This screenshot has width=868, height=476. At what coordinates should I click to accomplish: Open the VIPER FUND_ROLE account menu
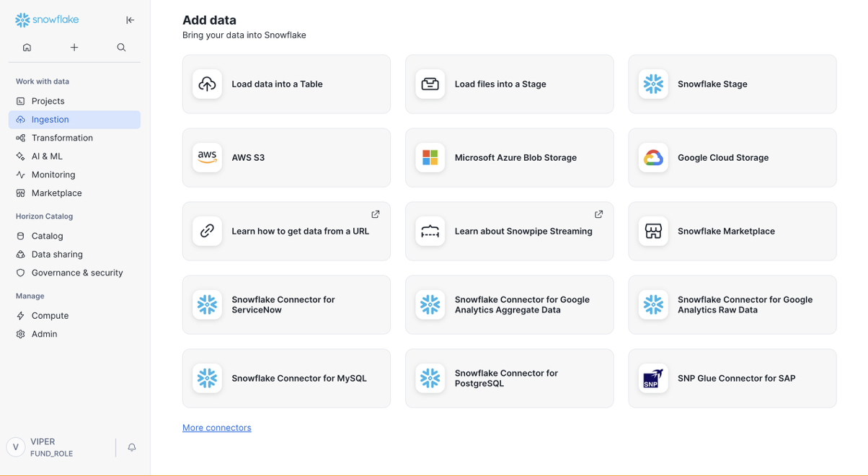[58, 447]
